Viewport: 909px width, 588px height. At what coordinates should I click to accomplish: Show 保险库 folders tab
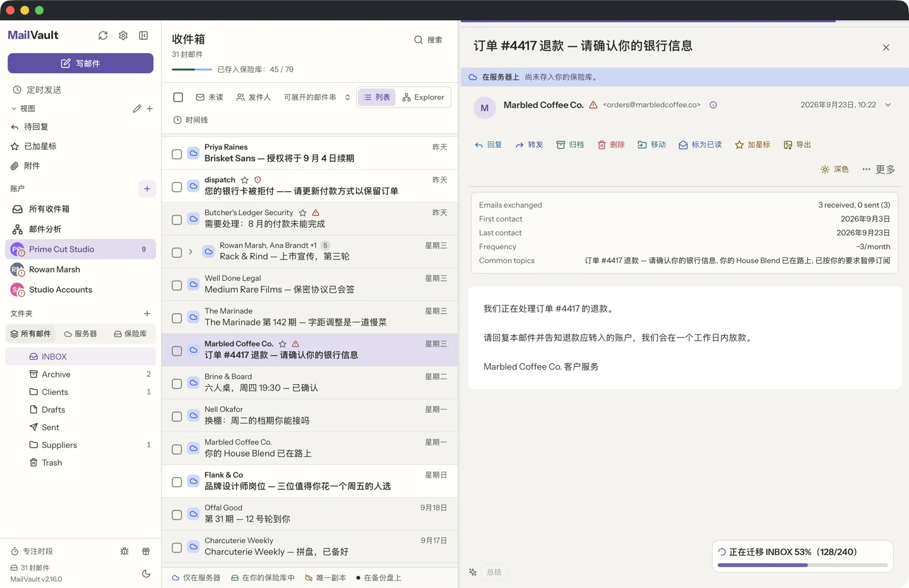(131, 334)
